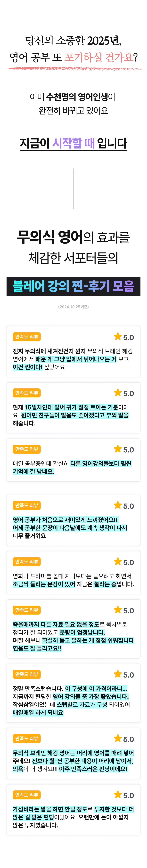Click the star icon in the '15일차' review
The image size is (147, 868).
pos(118,392)
